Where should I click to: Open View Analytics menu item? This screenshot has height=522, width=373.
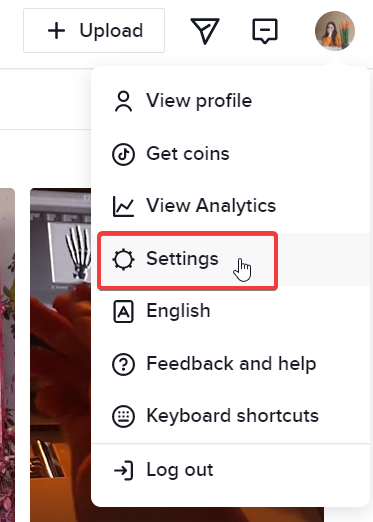pos(230,206)
